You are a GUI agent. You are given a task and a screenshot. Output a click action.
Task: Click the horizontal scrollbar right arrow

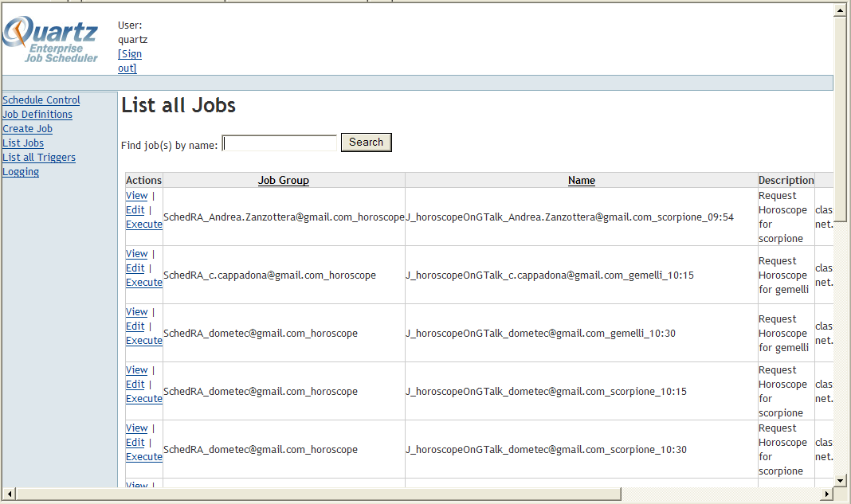click(x=826, y=494)
